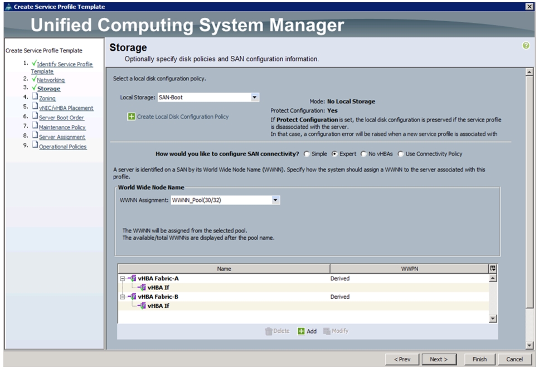Open the Local Storage SAN-Boot dropdown
The height and width of the screenshot is (392, 539).
coord(254,98)
